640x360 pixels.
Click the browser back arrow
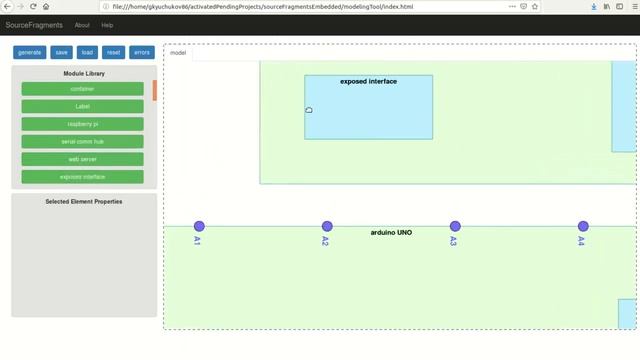click(7, 7)
